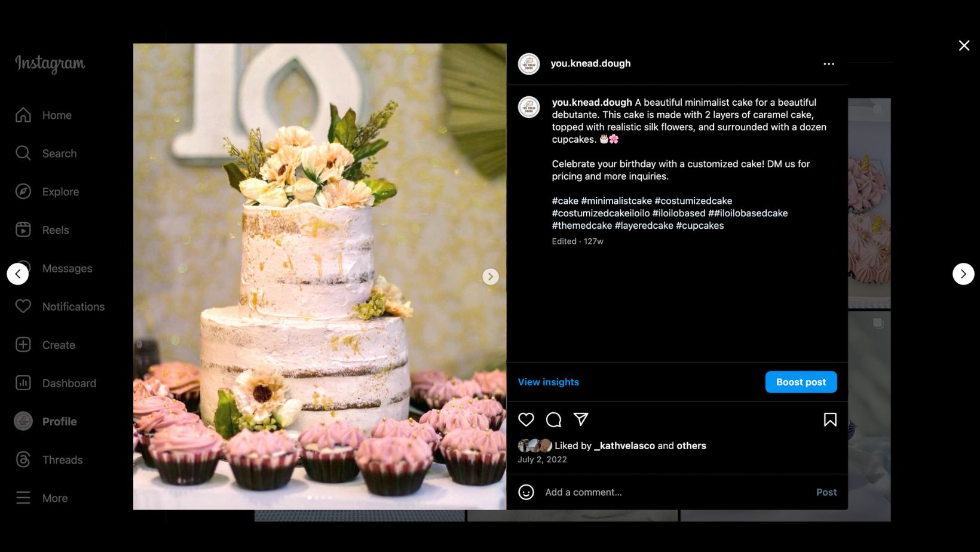The width and height of the screenshot is (980, 552).
Task: Select the Threads menu label
Action: [x=62, y=459]
